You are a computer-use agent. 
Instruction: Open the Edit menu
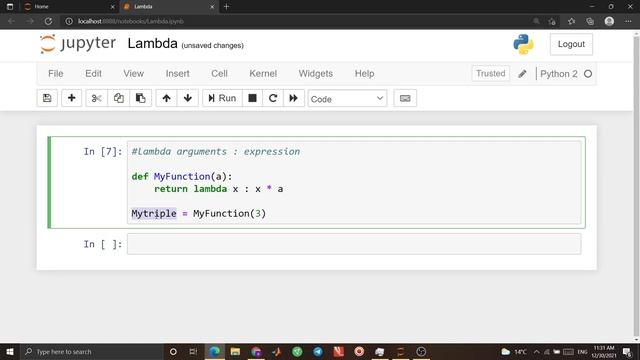pos(93,73)
